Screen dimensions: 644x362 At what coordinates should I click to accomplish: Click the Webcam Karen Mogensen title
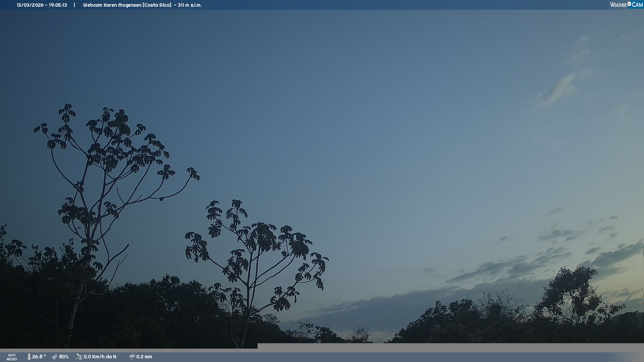112,5
